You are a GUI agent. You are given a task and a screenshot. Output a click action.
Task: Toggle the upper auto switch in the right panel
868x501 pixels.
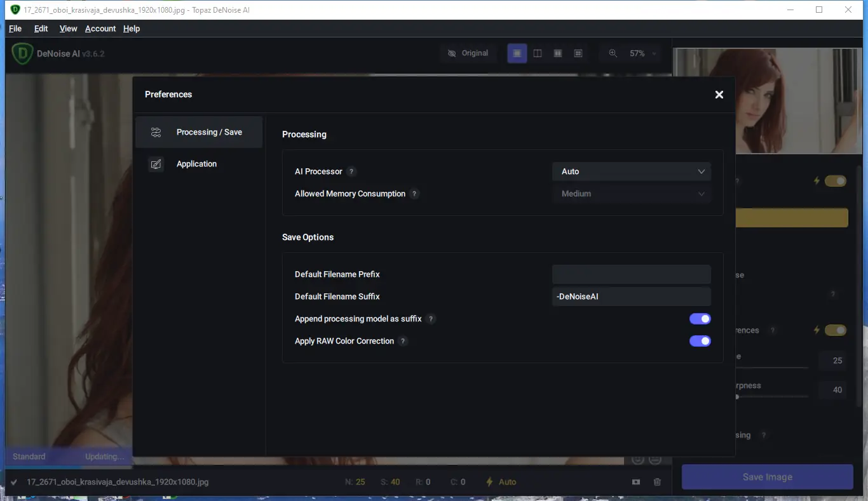pos(836,181)
